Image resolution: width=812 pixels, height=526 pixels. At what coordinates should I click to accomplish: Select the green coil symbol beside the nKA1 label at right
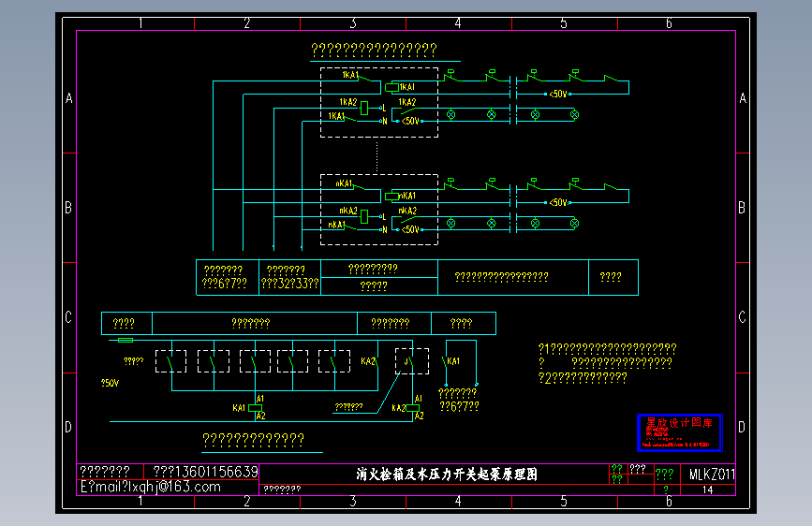392,197
